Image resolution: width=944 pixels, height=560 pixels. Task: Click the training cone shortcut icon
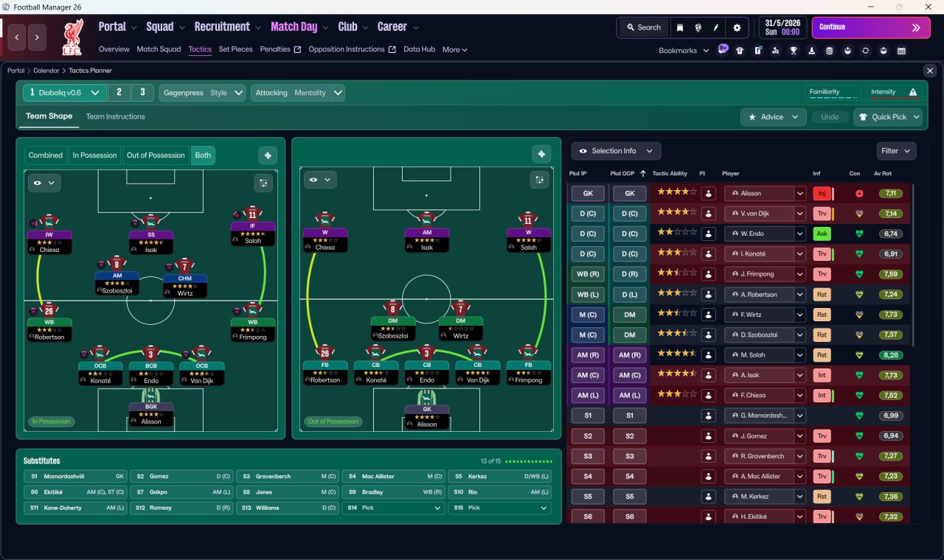point(812,51)
